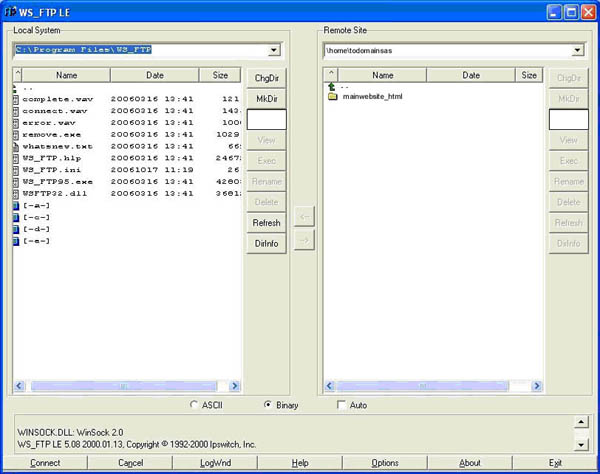This screenshot has width=600, height=474.
Task: Click the WS_FTP95.exe file icon
Action: (16, 182)
